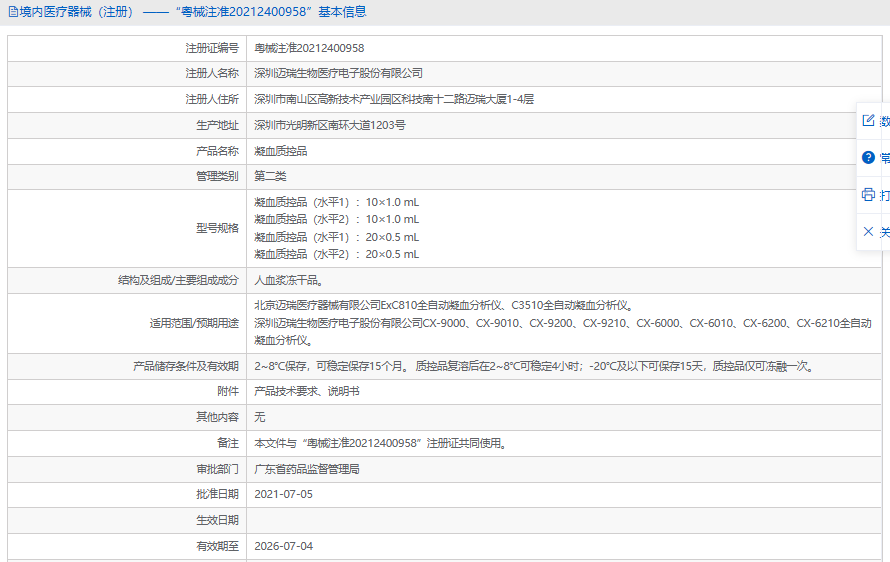The width and height of the screenshot is (890, 562).
Task: Select production address 南环大道1203号
Action: click(x=330, y=125)
